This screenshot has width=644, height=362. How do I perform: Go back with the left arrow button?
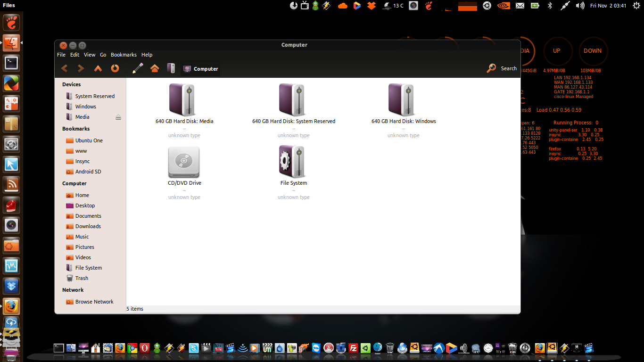tap(64, 68)
